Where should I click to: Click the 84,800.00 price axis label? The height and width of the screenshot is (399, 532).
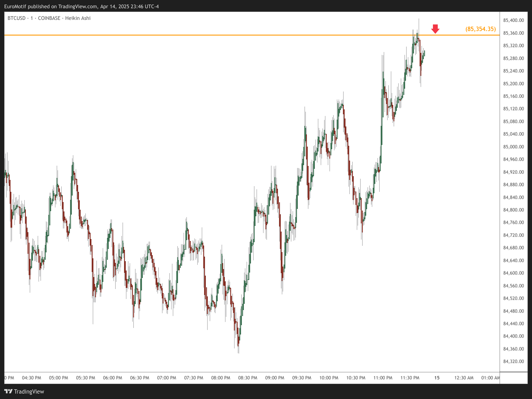[514, 210]
